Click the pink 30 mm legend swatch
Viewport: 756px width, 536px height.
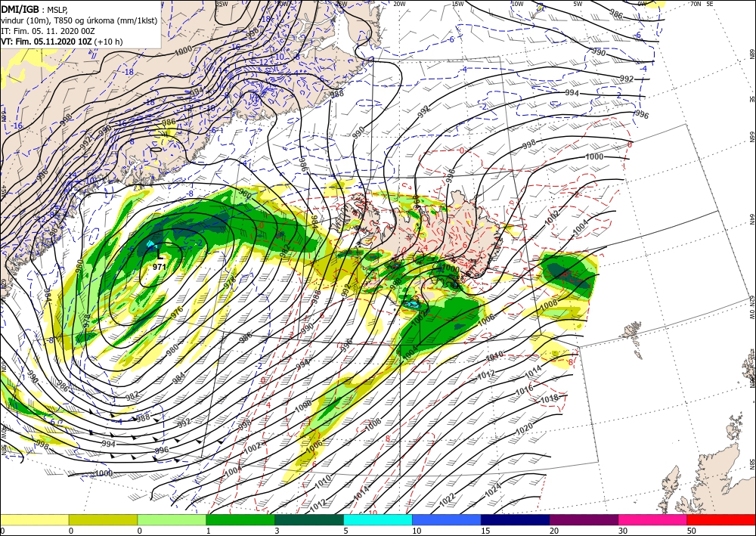tap(653, 519)
